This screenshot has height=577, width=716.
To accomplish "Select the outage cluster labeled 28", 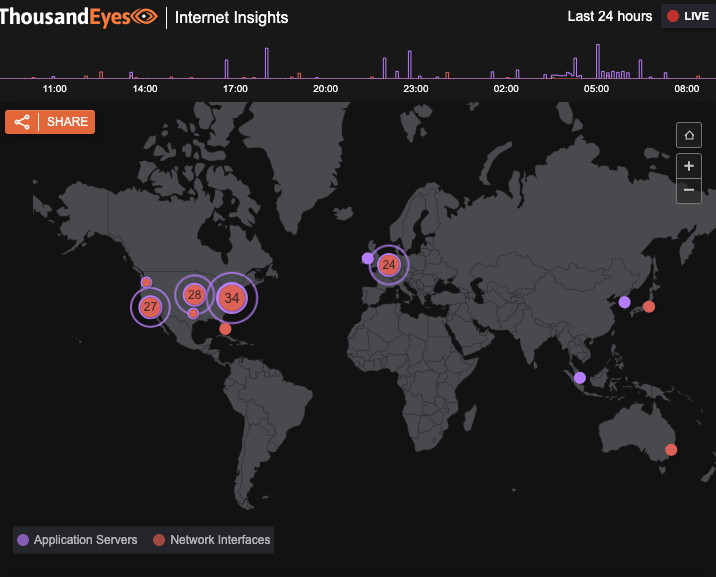I will (x=195, y=294).
